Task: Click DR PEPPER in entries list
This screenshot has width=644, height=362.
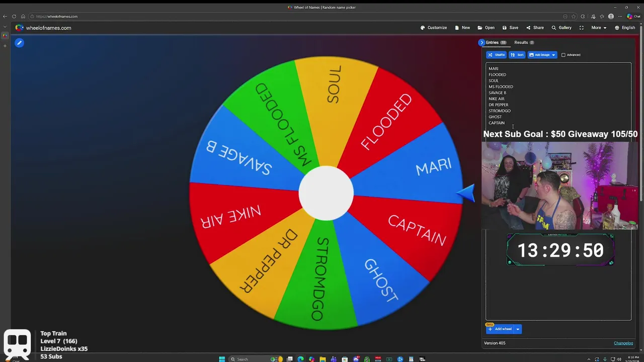Action: coord(498,105)
